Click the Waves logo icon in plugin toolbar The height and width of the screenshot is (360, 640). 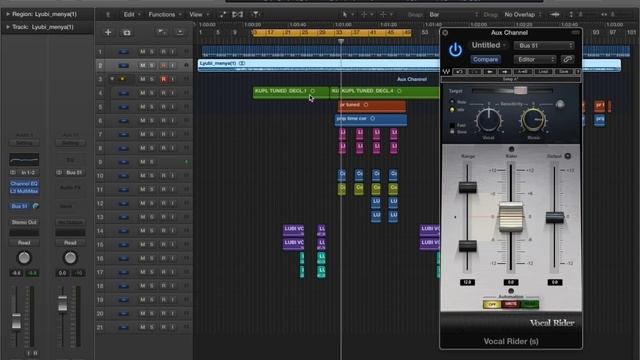[x=447, y=71]
